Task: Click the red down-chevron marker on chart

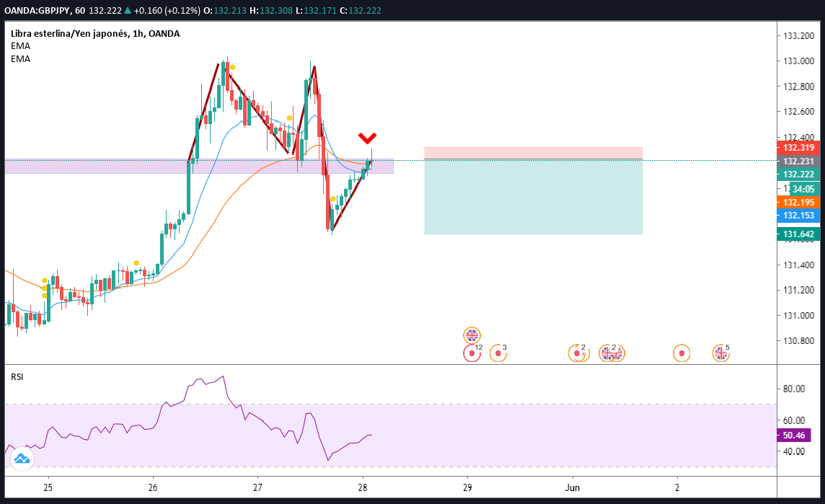Action: coord(367,138)
